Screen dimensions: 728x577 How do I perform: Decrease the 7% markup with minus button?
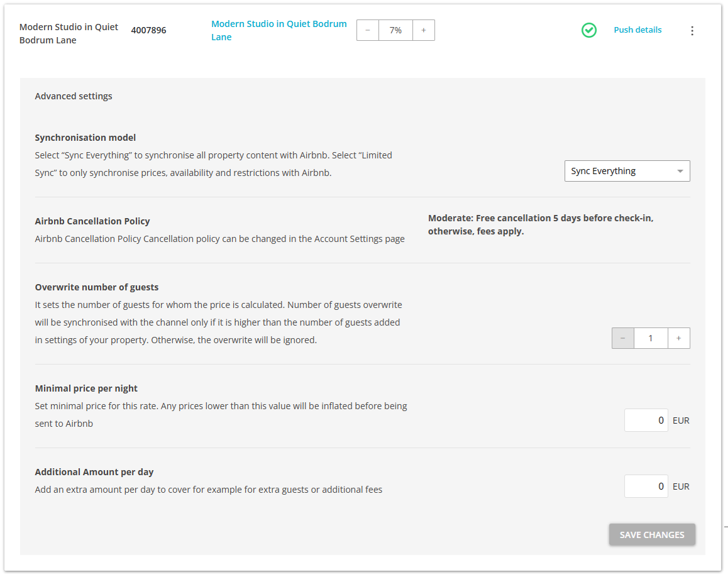tap(368, 30)
